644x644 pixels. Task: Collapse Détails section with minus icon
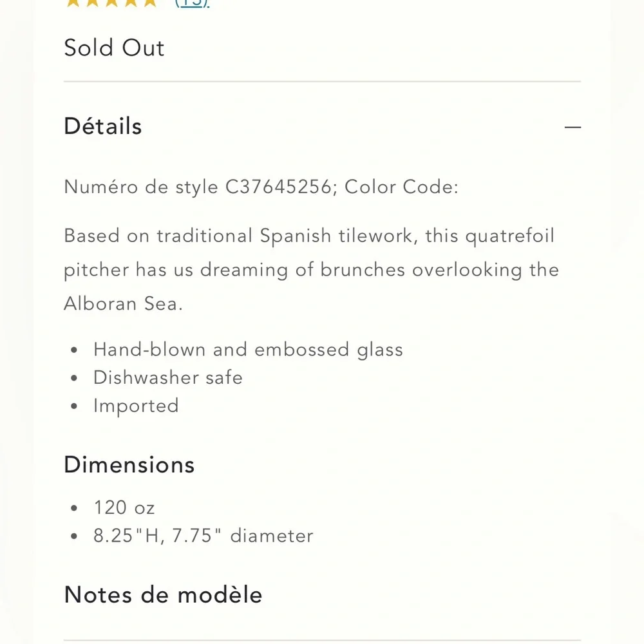(x=573, y=127)
